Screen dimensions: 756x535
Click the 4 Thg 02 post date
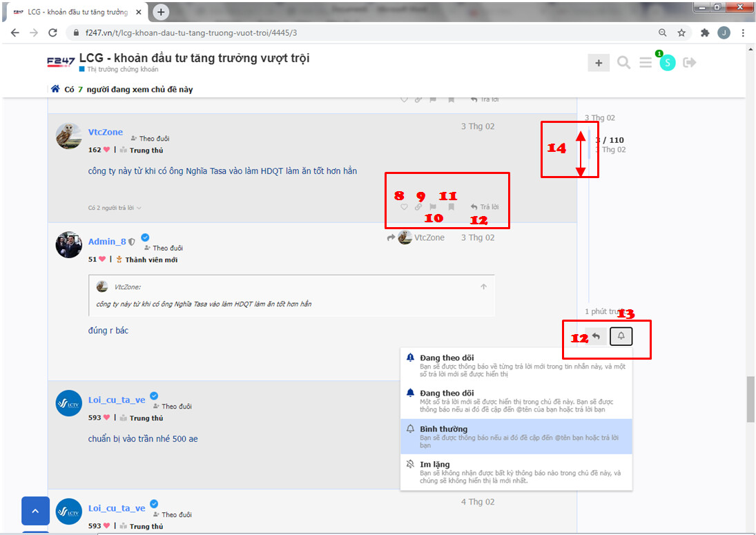pyautogui.click(x=478, y=502)
